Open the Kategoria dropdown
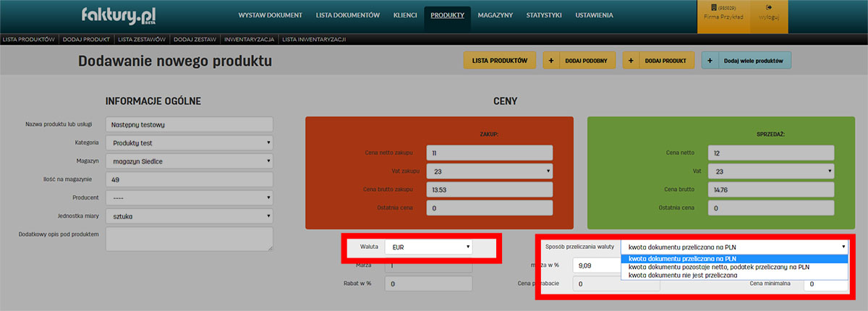The height and width of the screenshot is (311, 868). click(x=190, y=143)
